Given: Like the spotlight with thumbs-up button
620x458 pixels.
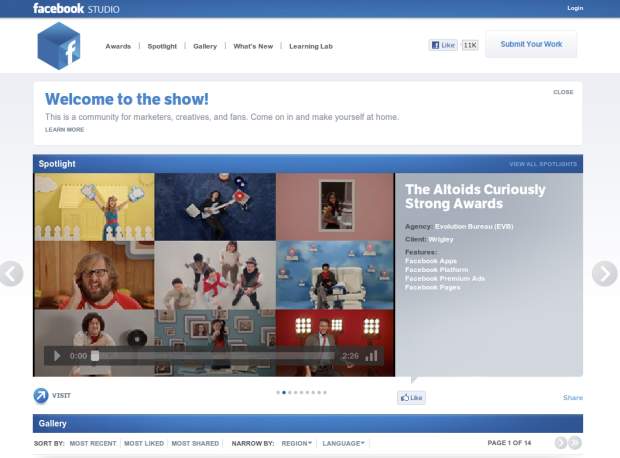Looking at the screenshot, I should tap(411, 397).
